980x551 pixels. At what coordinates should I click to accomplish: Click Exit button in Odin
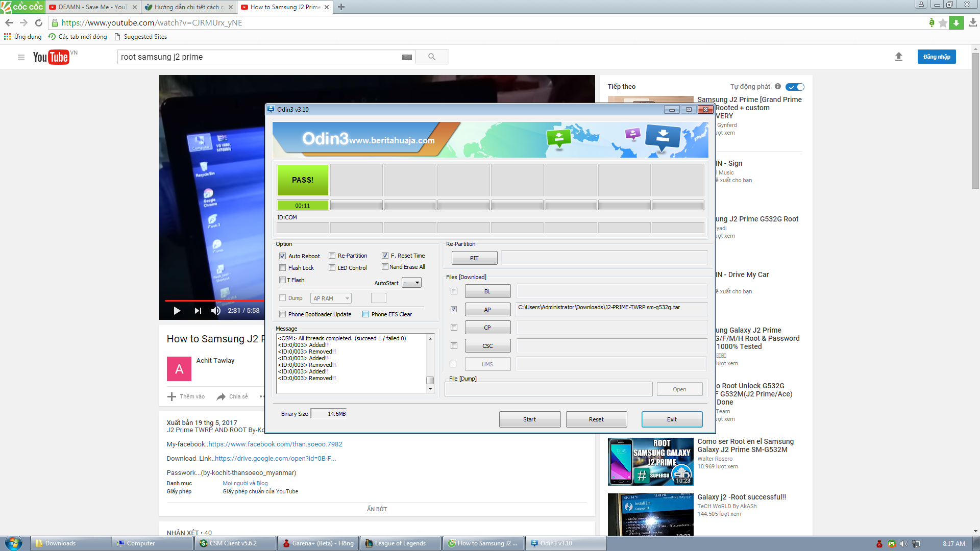point(672,419)
